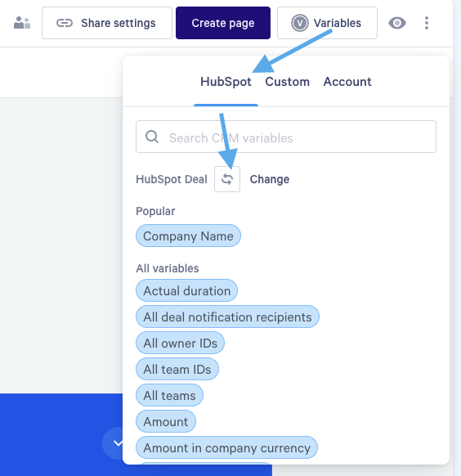Switch to the Custom tab
Image resolution: width=461 pixels, height=476 pixels.
coord(287,82)
